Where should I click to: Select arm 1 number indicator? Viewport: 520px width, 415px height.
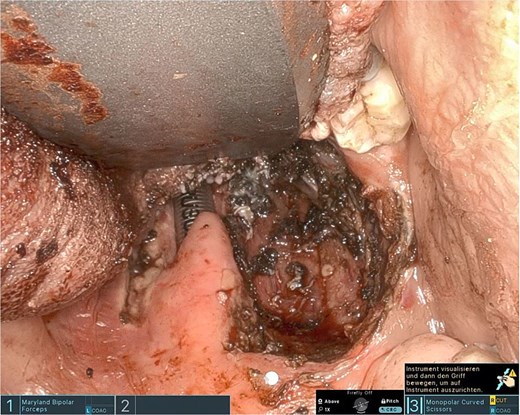10,405
